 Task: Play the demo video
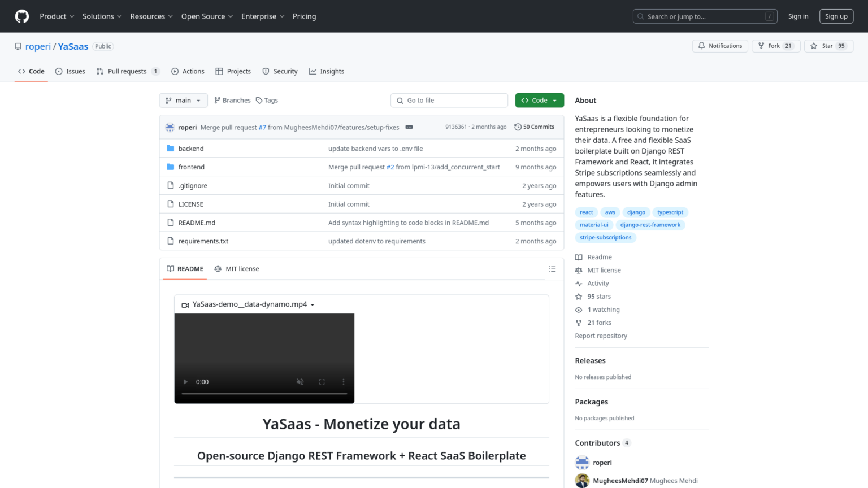[x=185, y=382]
